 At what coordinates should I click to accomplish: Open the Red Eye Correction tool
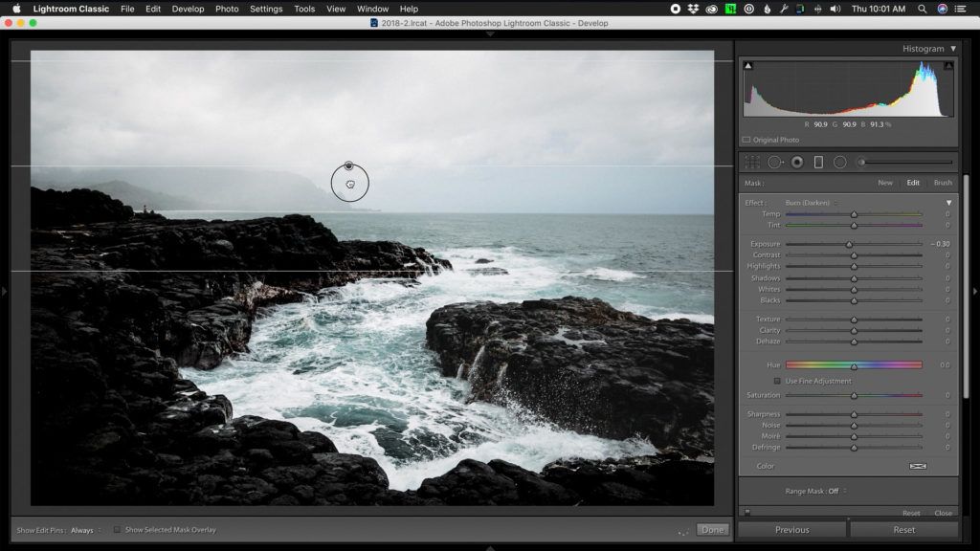tap(797, 162)
